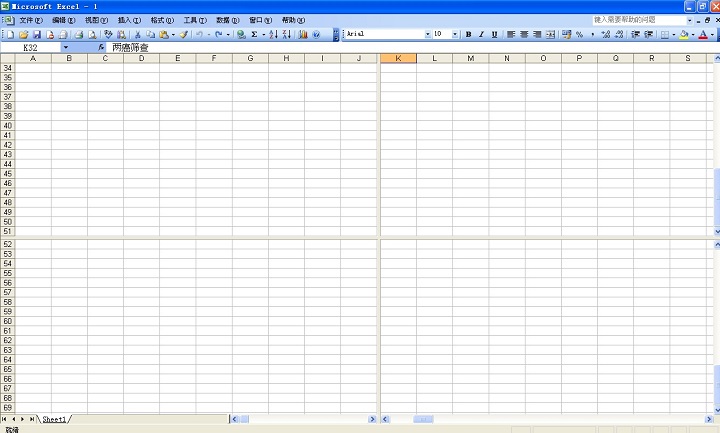
Task: Click the Merge and Center icon
Action: (550, 34)
